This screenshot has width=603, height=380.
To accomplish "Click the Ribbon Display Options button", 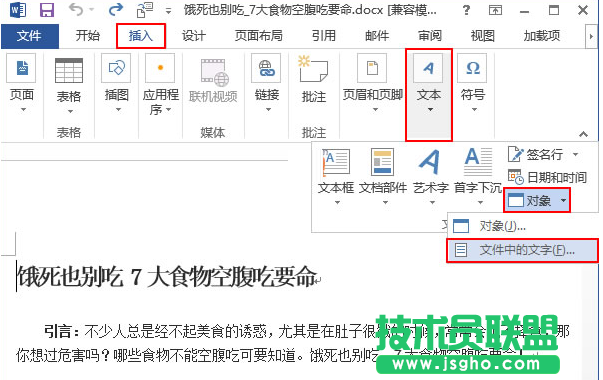I will coord(495,10).
